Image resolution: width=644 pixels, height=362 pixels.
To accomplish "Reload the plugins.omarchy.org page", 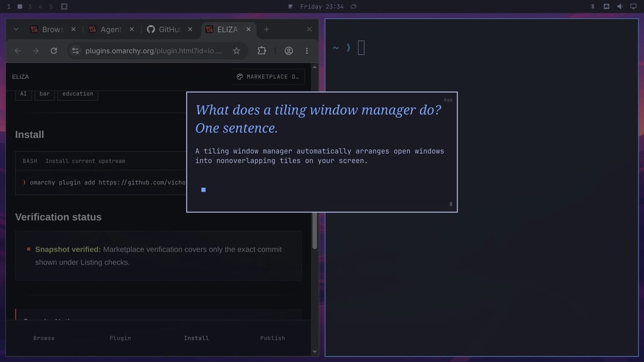I will [54, 51].
